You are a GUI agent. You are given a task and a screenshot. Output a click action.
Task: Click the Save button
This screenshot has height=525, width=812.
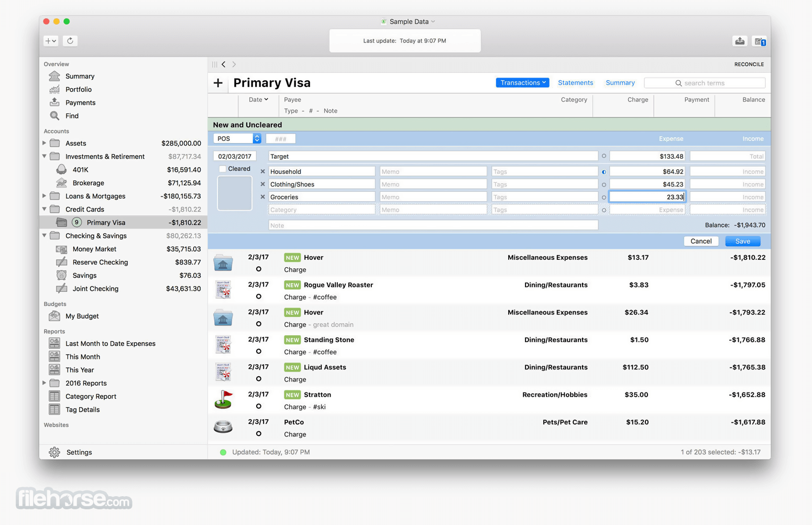coord(743,241)
